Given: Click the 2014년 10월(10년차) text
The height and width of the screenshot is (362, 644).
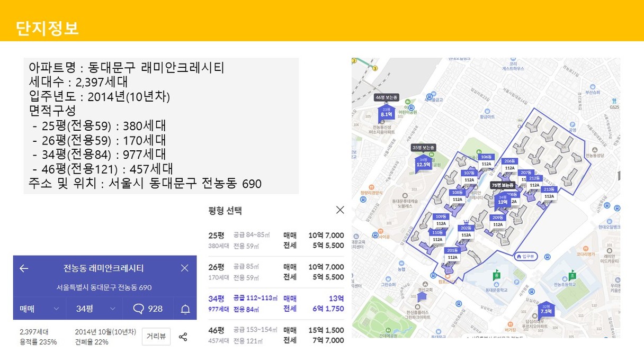Looking at the screenshot, I should [105, 332].
